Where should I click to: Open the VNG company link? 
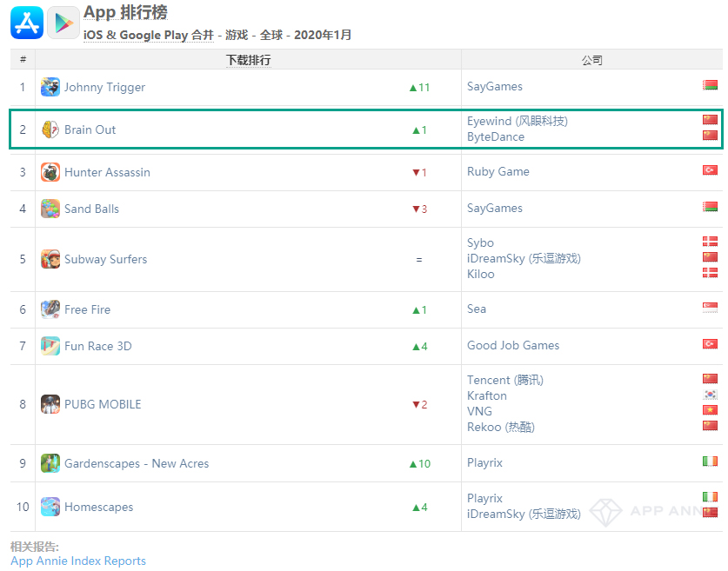point(479,411)
